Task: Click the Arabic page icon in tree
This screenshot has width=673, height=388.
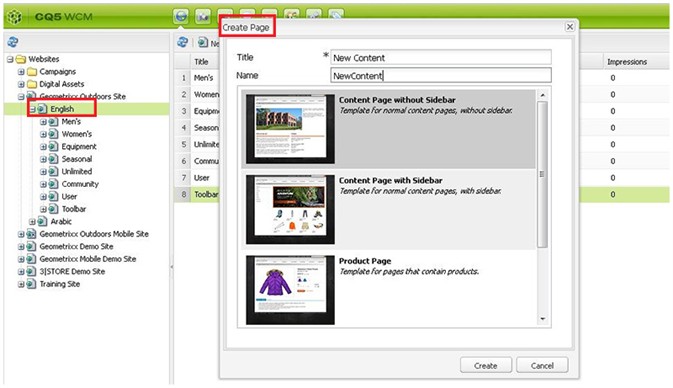Action: [42, 221]
